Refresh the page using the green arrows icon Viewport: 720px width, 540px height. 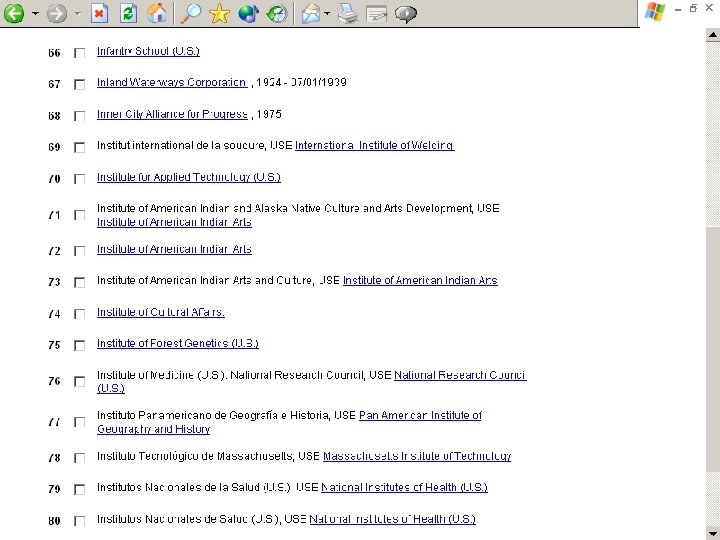(129, 13)
